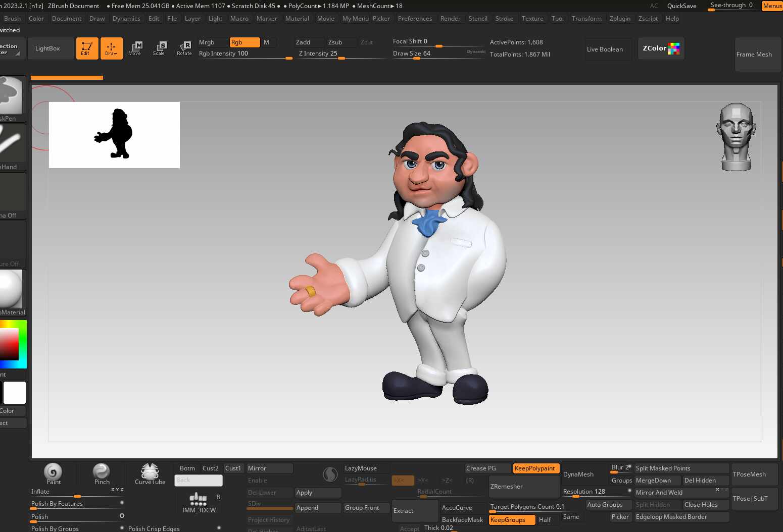The height and width of the screenshot is (532, 783).
Task: Toggle the Rgb channel button
Action: point(244,42)
